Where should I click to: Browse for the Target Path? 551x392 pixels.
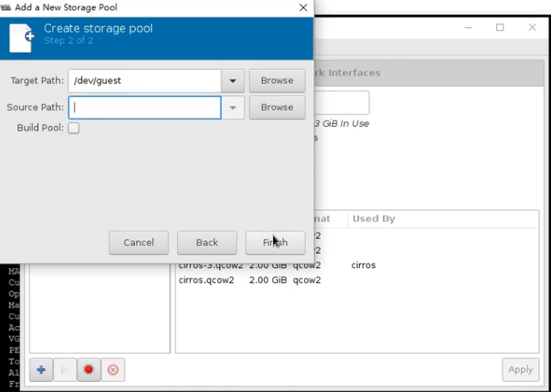pos(277,81)
